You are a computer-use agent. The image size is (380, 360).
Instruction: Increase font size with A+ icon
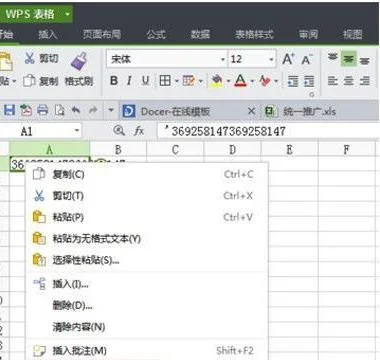[x=288, y=59]
